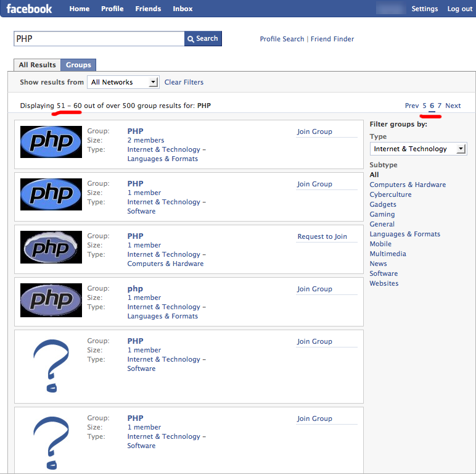Join the lowercase php group
This screenshot has height=474, width=476.
[314, 289]
